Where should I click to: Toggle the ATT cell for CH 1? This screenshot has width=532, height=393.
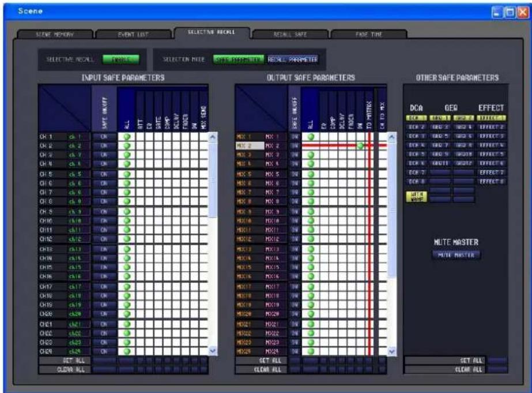coord(140,137)
